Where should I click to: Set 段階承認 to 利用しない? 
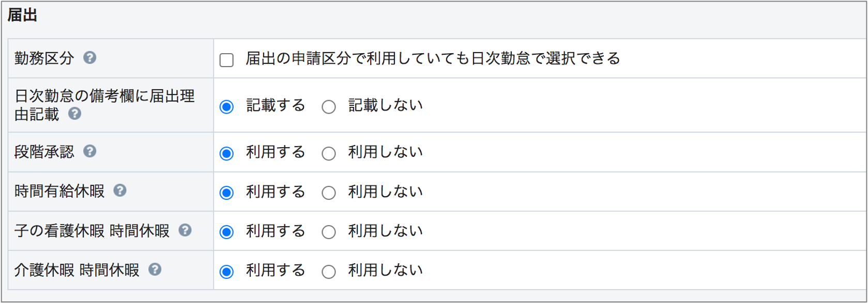point(329,154)
